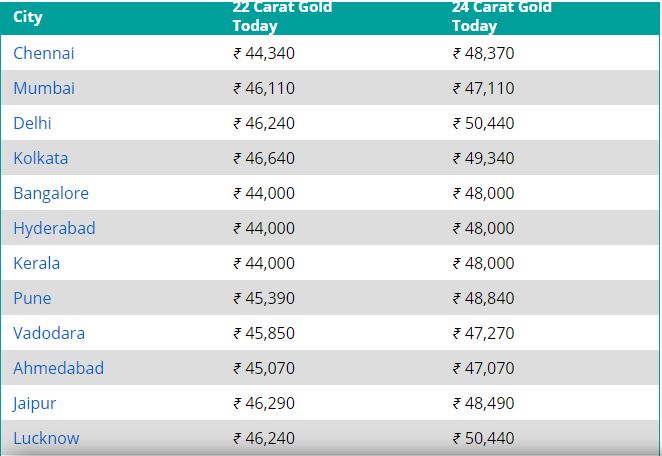662x456 pixels.
Task: Open the Vadodara city link
Action: (49, 334)
